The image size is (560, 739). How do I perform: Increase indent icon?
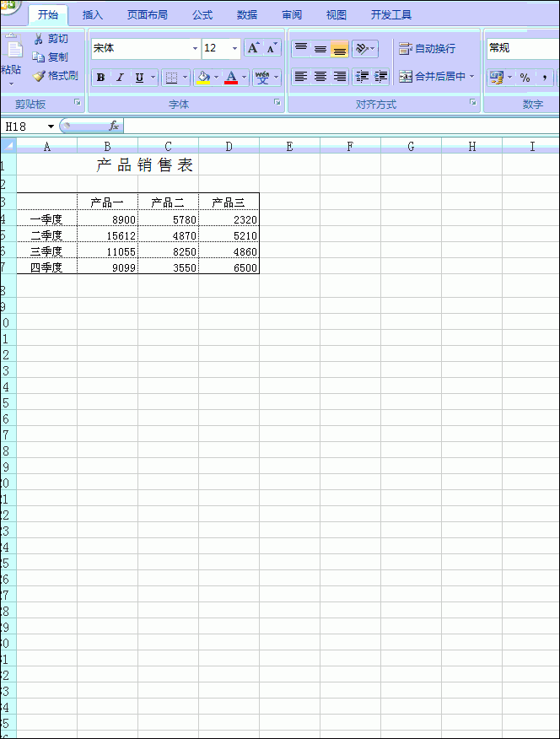380,77
